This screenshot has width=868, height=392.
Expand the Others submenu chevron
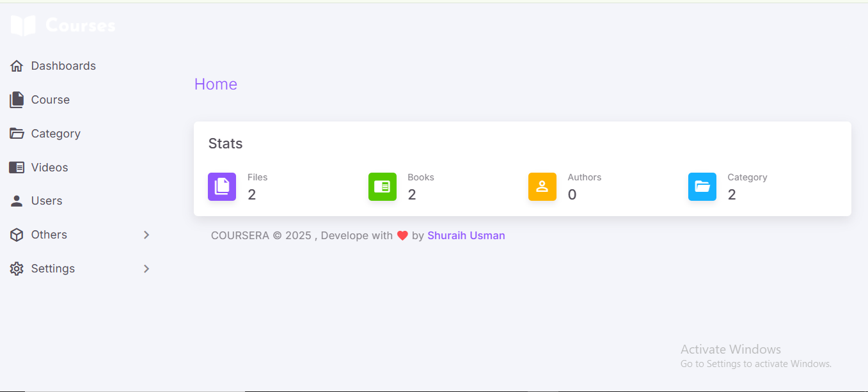[146, 235]
